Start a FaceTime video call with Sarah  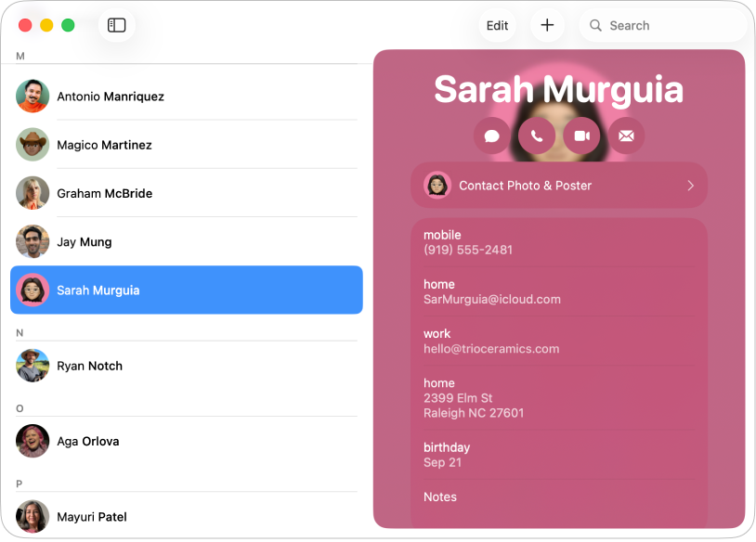pos(581,135)
